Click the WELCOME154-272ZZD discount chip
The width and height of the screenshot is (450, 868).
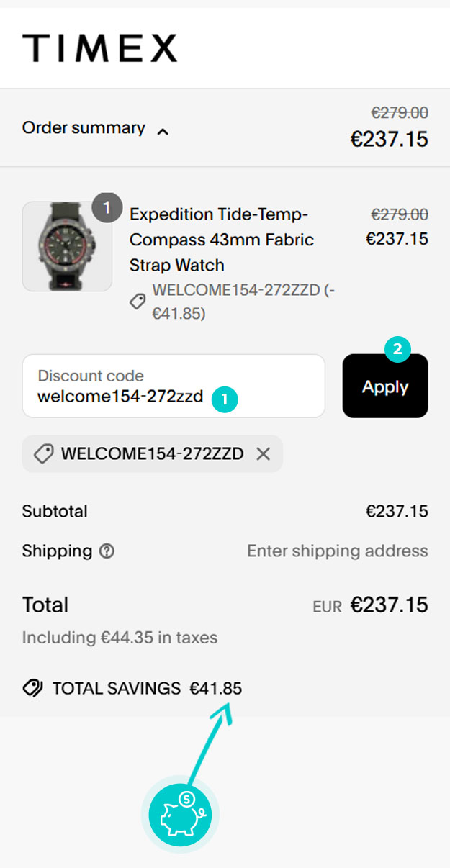coord(153,454)
